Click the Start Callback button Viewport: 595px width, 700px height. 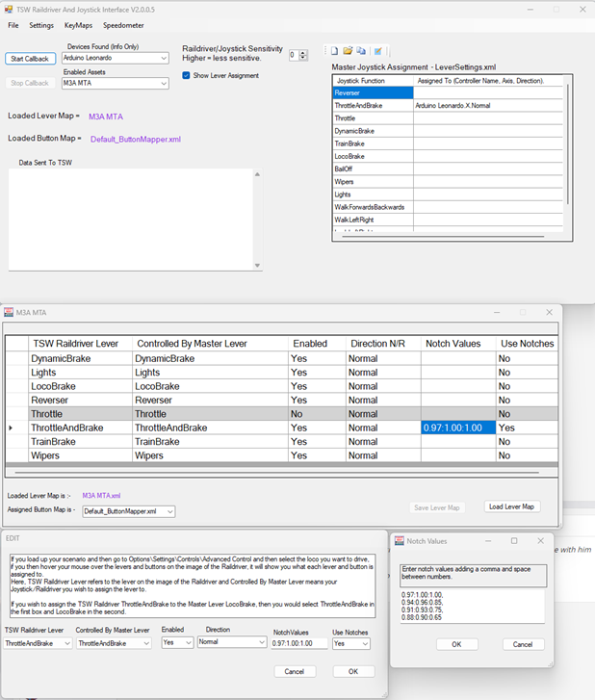[31, 59]
